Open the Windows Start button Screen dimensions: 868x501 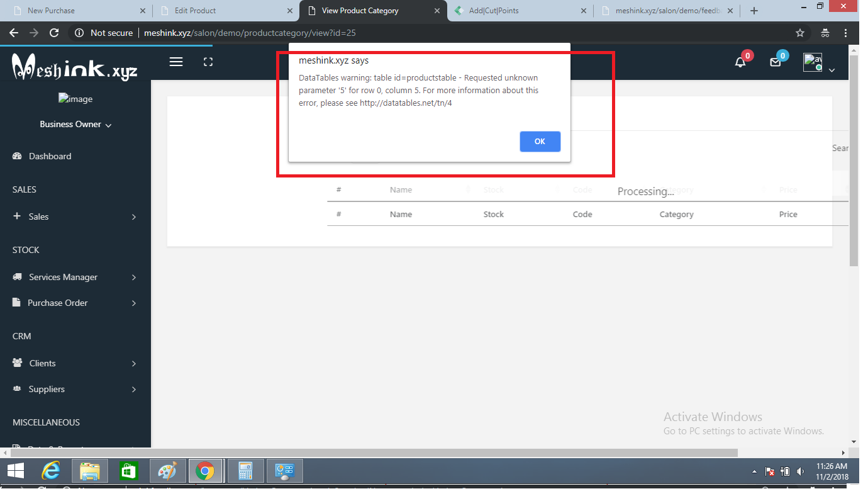[x=16, y=470]
